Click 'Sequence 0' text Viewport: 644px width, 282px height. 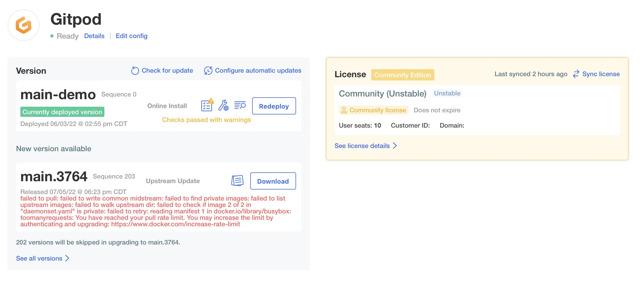pos(119,94)
